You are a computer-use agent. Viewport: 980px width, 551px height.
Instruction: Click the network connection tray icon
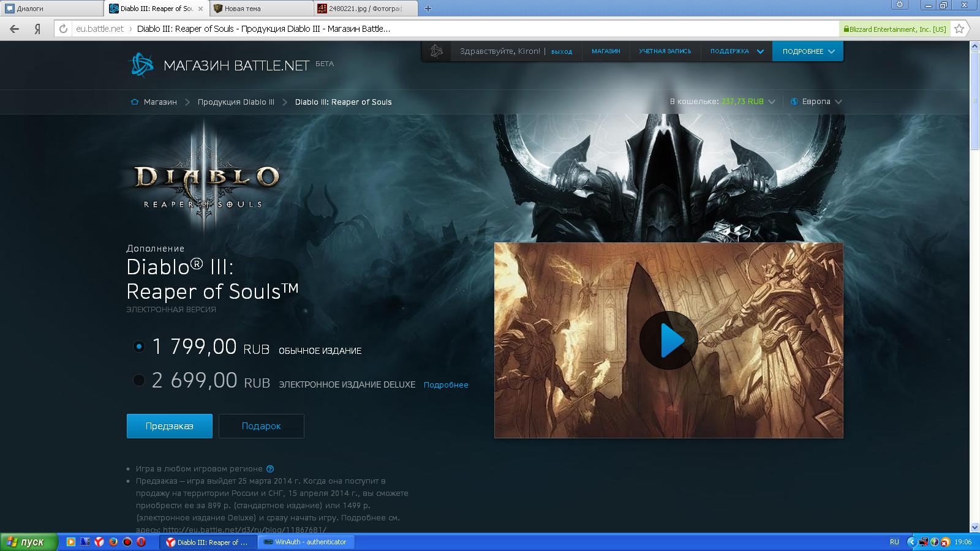pos(923,542)
